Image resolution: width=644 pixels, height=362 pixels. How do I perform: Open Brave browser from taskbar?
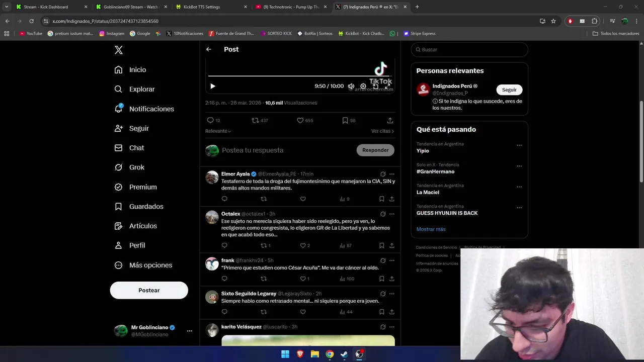click(300, 354)
